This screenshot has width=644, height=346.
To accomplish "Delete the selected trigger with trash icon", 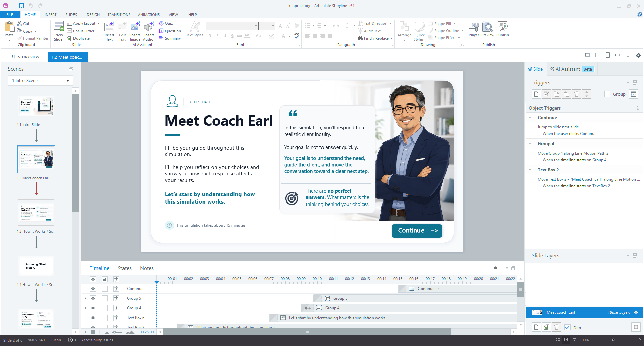I will [x=577, y=94].
